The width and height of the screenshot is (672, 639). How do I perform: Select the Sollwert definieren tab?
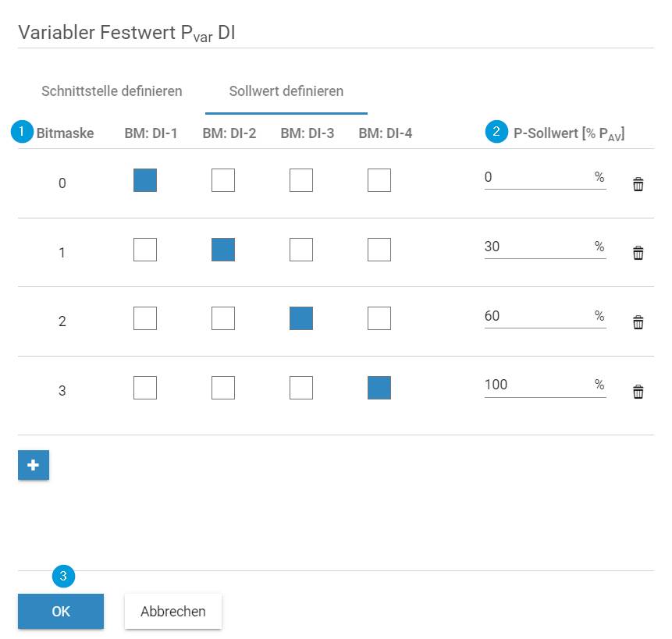(286, 91)
